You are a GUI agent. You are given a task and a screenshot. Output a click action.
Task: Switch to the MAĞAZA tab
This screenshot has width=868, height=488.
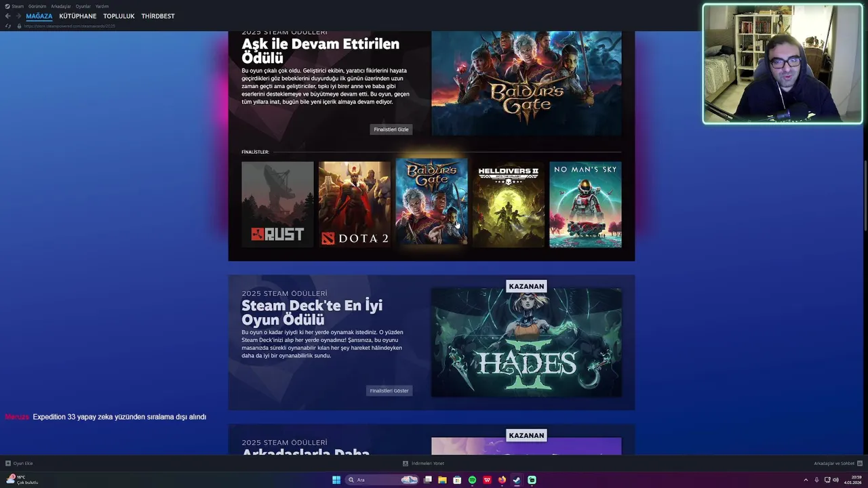click(39, 16)
